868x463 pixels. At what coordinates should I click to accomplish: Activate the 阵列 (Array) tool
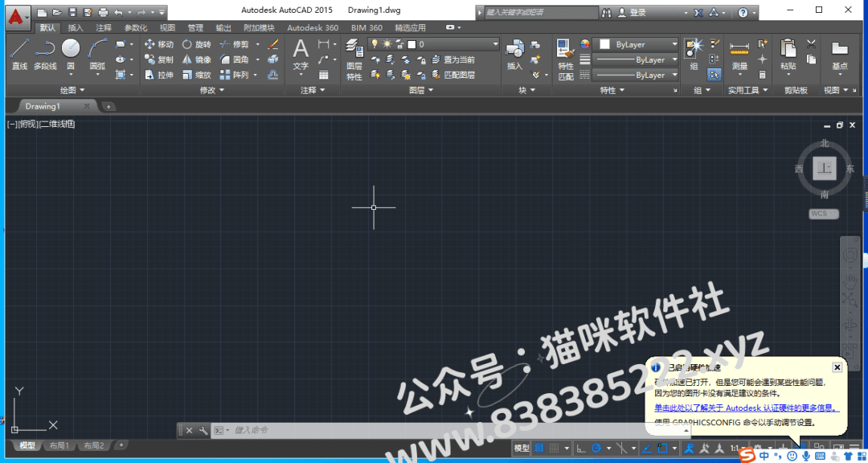click(x=234, y=75)
